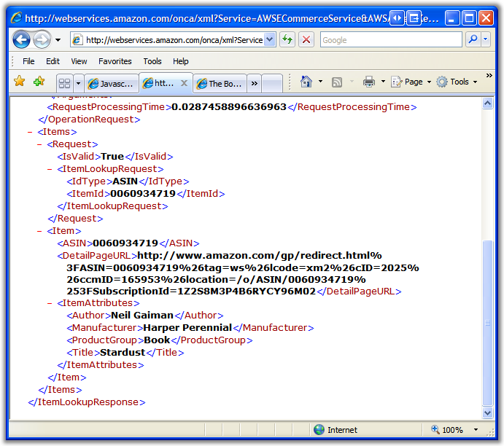Collapse the ItemAttributes XML node
504x446 pixels.
tap(50, 303)
